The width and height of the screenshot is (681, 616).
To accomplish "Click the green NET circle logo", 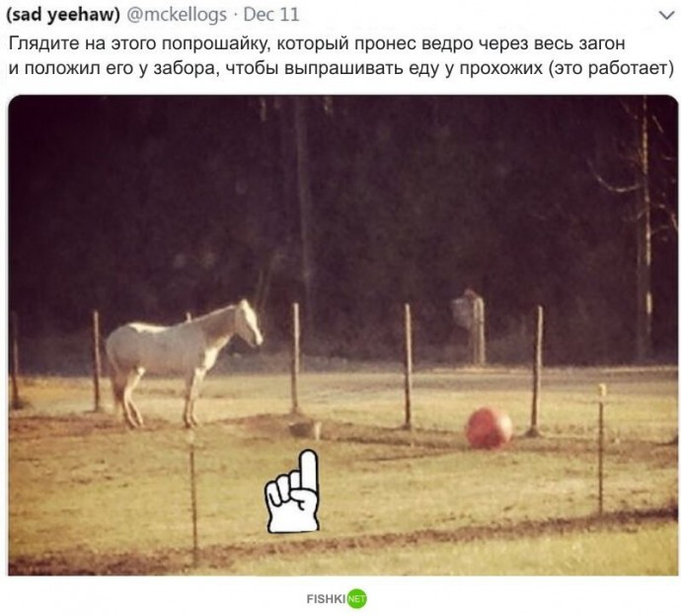I will click(357, 598).
